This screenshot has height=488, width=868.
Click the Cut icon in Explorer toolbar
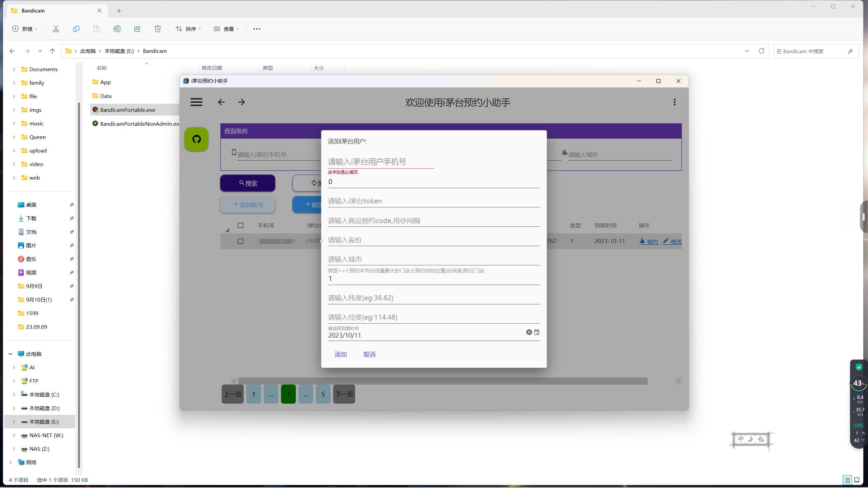click(x=56, y=29)
